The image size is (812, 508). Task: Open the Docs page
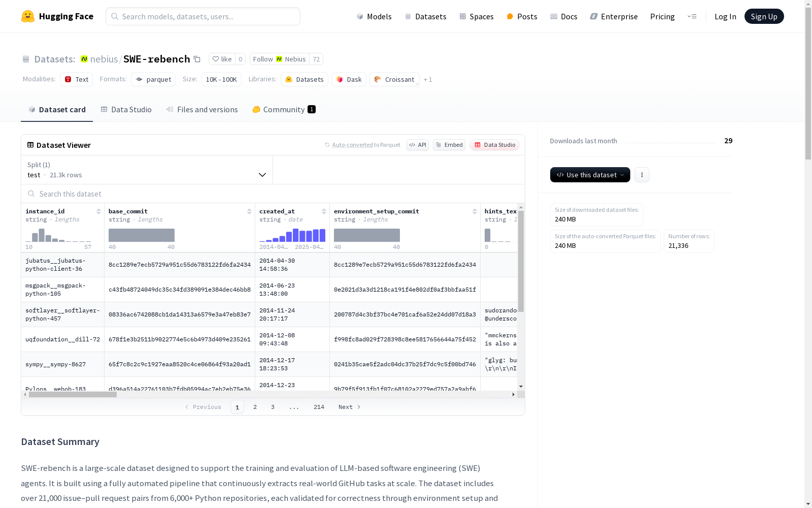[x=564, y=16]
